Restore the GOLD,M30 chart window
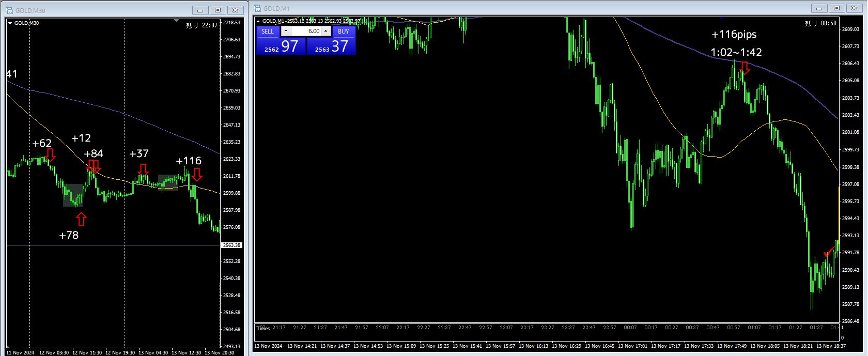 tap(218, 10)
